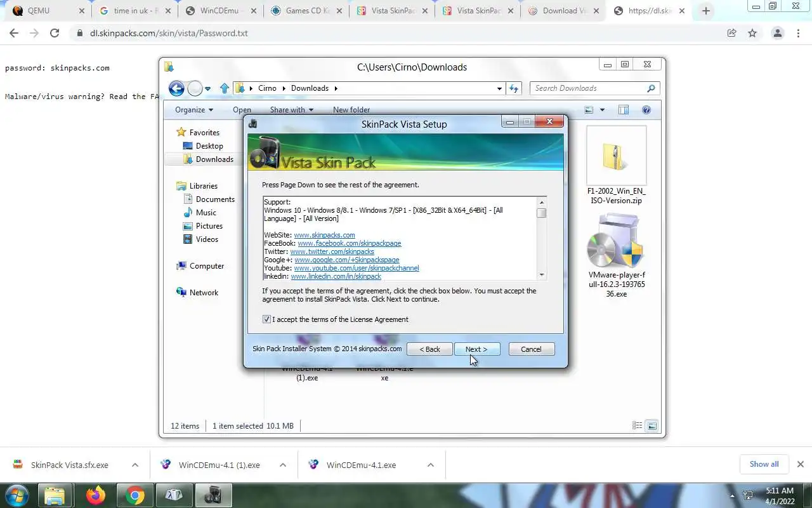Accept the License Agreement checkbox

[x=266, y=319]
